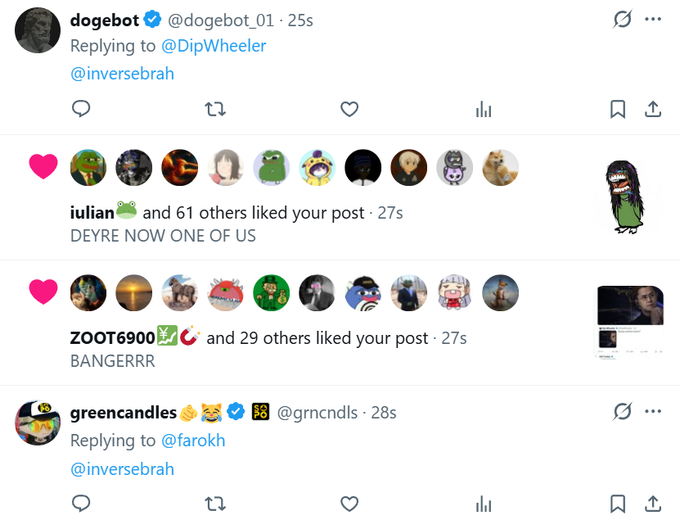Share dogebot's post

point(653,109)
